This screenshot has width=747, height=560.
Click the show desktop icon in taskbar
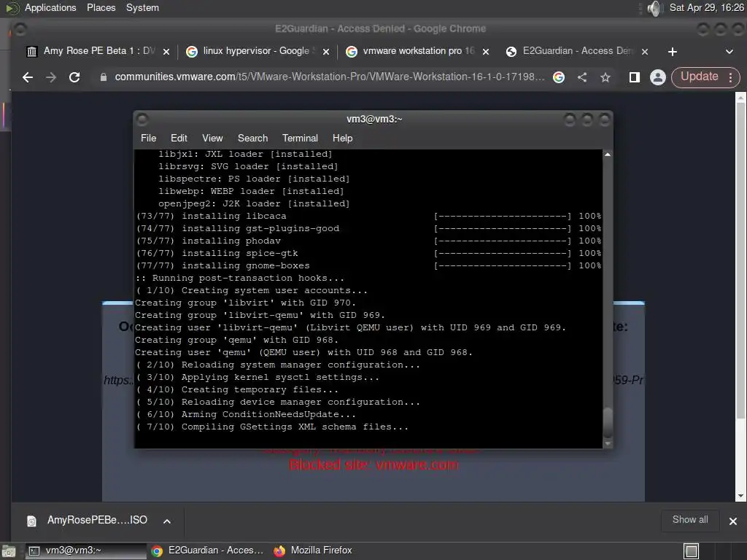point(9,551)
